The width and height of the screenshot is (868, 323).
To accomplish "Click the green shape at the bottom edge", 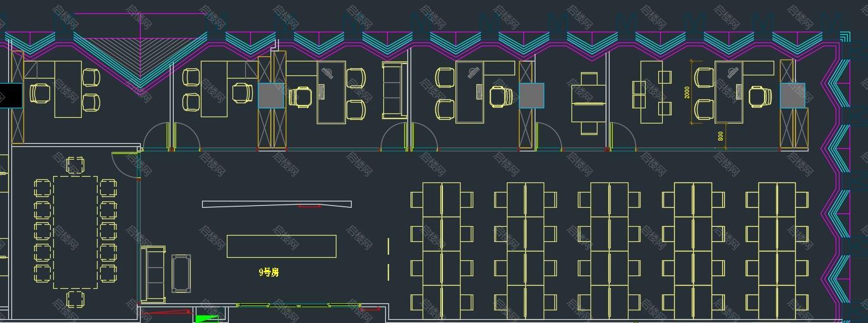I will coord(207,319).
